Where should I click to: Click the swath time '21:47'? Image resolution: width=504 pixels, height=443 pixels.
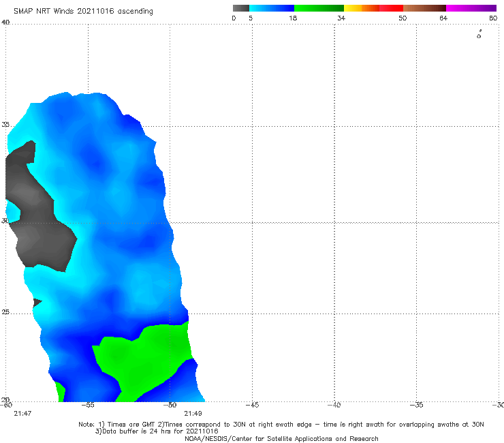tap(22, 414)
